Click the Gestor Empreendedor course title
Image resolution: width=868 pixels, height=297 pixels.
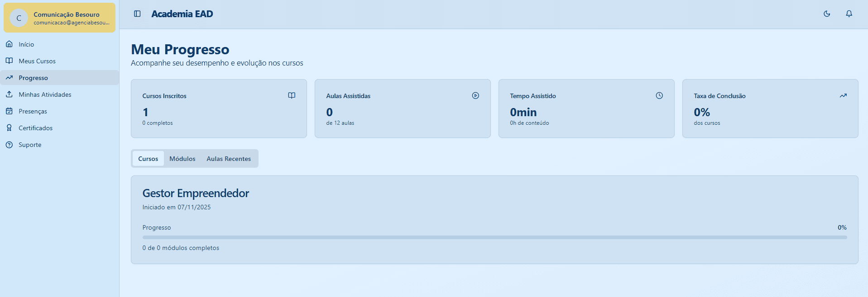pos(196,193)
